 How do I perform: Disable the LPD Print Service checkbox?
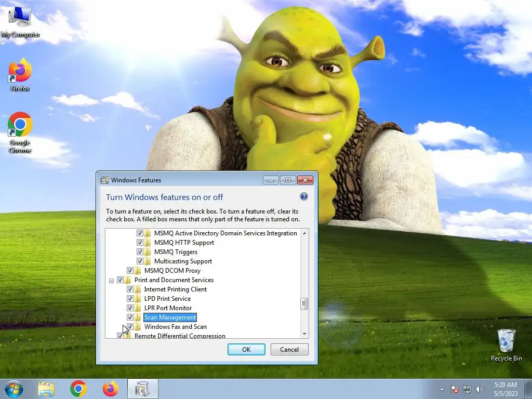pyautogui.click(x=130, y=299)
